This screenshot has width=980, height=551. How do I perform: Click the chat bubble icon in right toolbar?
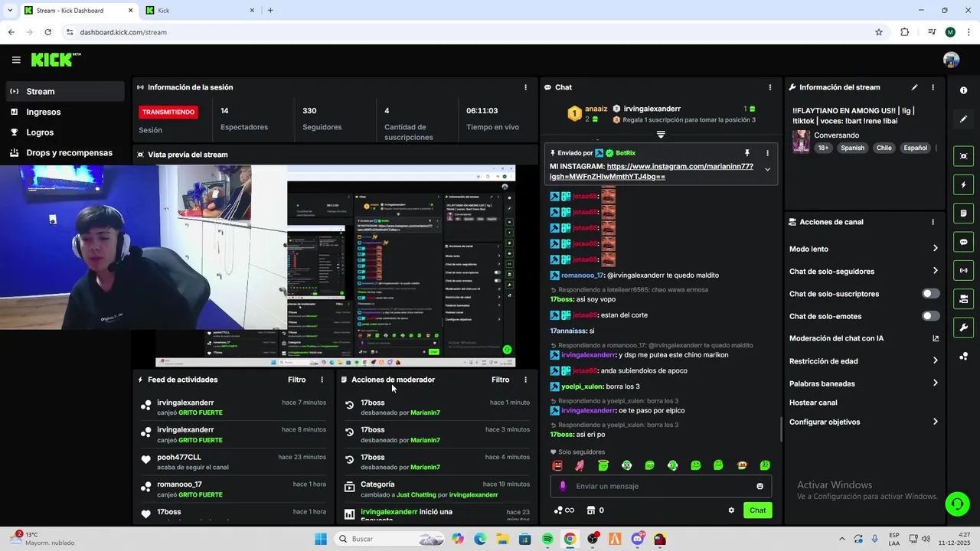963,242
